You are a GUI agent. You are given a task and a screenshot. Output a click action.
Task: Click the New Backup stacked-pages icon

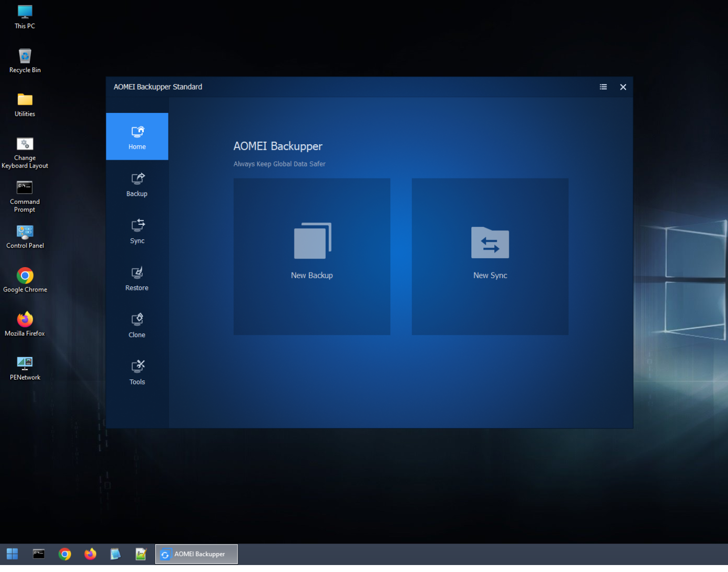(x=312, y=241)
